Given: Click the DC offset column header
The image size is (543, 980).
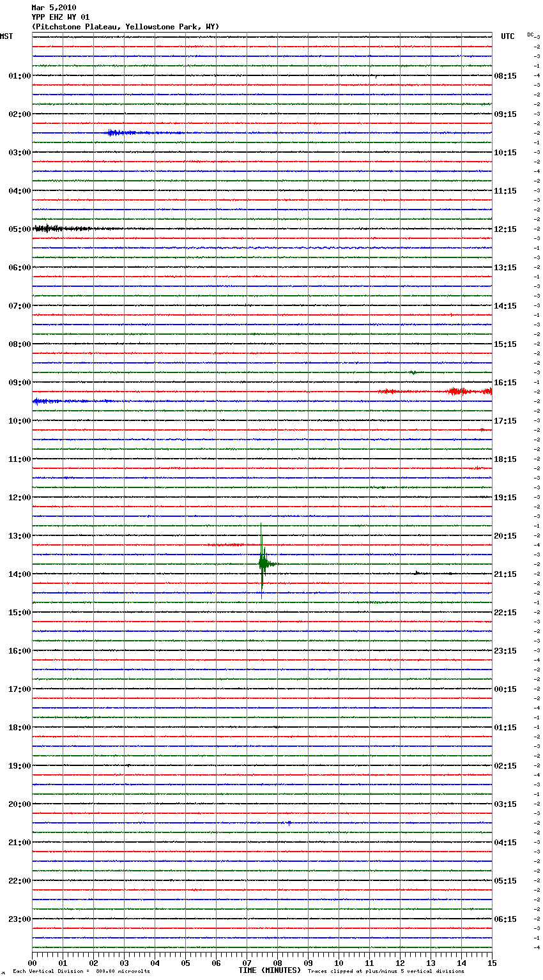Looking at the screenshot, I should (530, 34).
